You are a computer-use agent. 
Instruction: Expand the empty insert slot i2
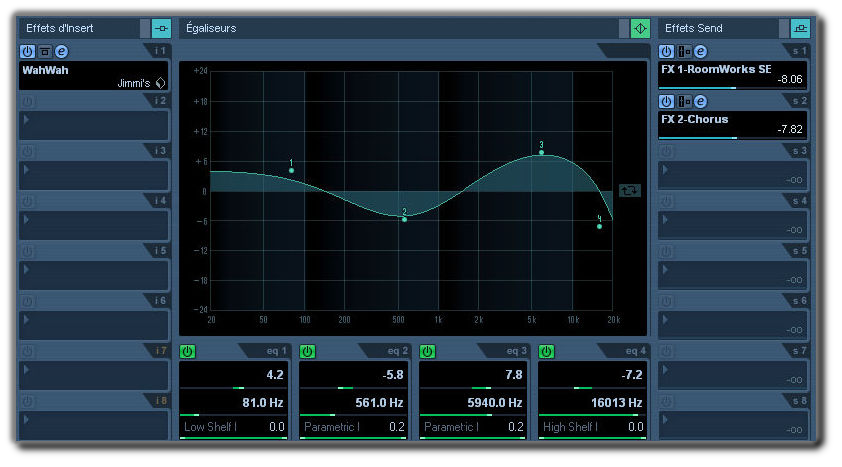pyautogui.click(x=26, y=119)
